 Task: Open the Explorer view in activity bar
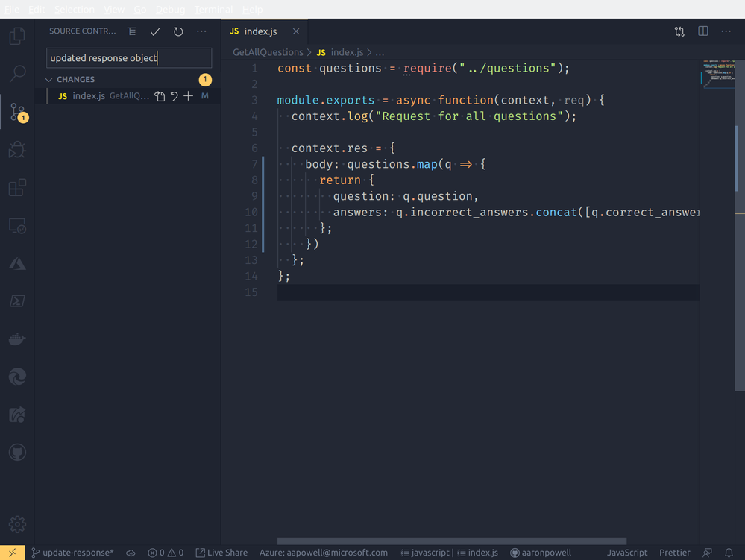pos(17,36)
